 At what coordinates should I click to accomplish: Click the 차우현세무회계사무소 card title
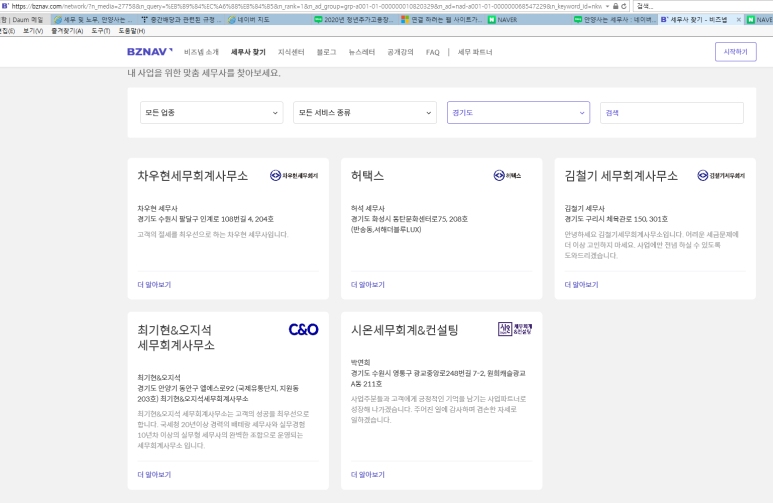click(x=193, y=176)
